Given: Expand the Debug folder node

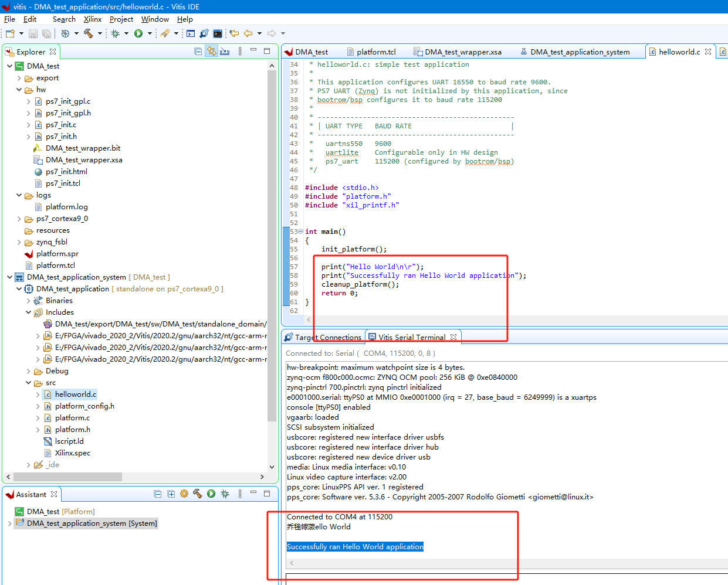Looking at the screenshot, I should pyautogui.click(x=29, y=371).
